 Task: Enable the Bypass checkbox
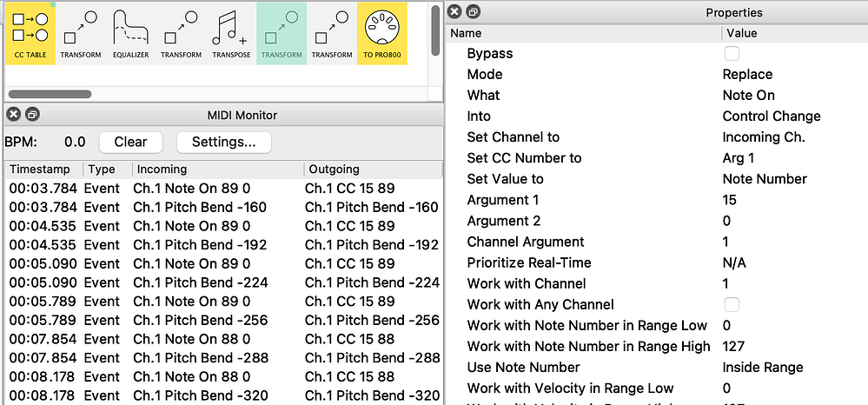pos(732,54)
